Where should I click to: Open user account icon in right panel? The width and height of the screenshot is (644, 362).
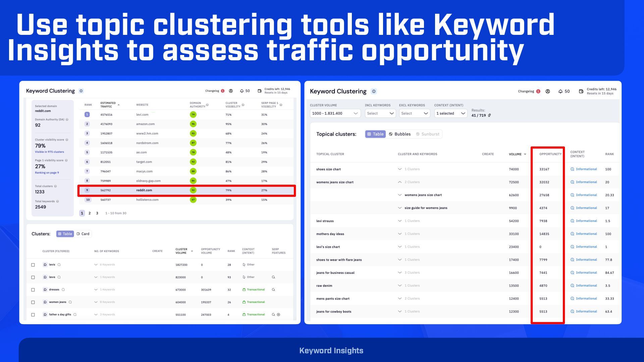pyautogui.click(x=548, y=91)
